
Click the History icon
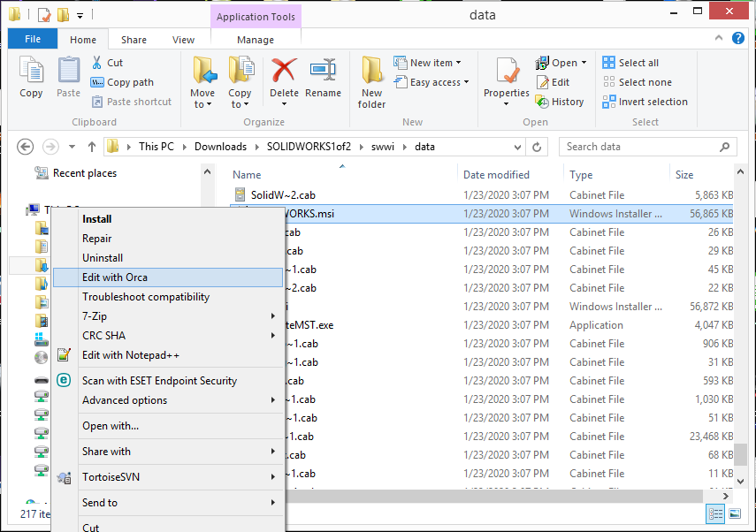(561, 101)
